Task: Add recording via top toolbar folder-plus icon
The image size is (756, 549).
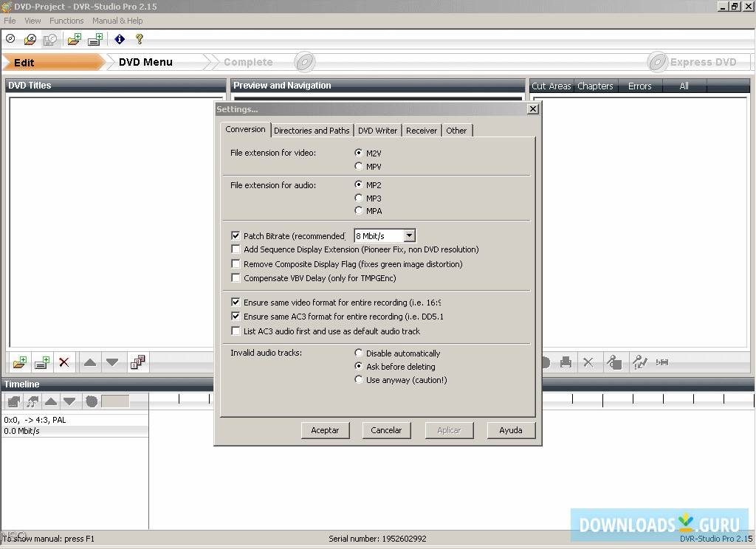Action: [75, 39]
